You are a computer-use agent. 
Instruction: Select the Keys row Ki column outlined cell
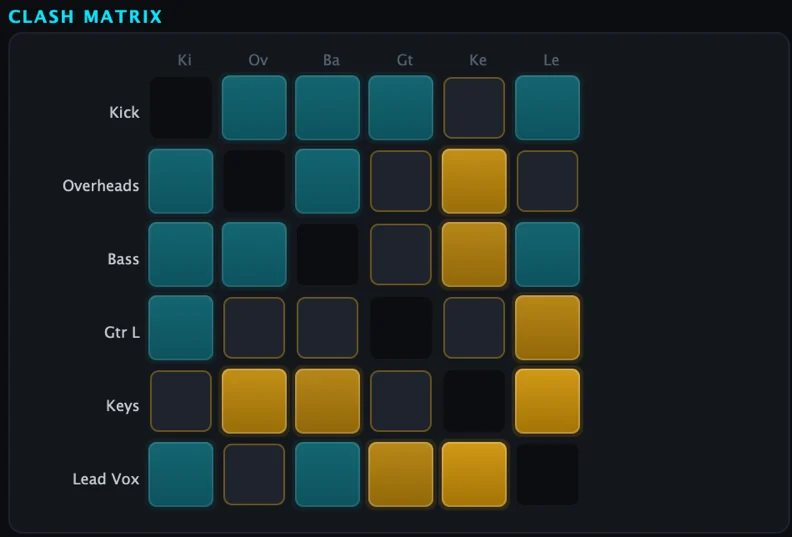coord(181,401)
